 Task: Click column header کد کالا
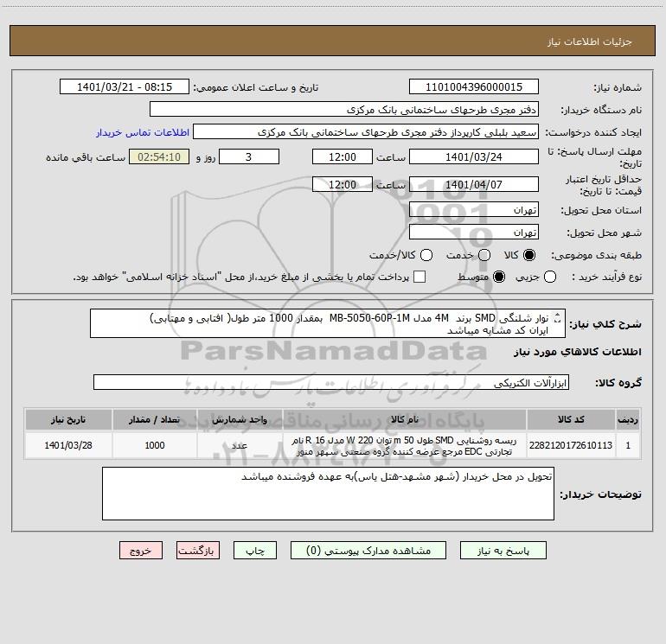click(x=571, y=419)
